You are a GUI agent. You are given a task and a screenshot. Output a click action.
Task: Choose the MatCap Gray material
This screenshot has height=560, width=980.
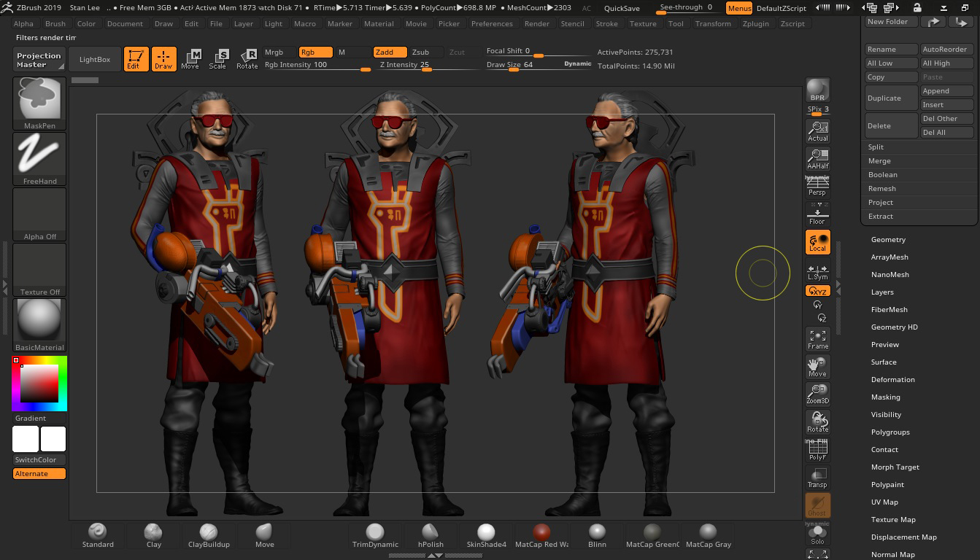708,535
